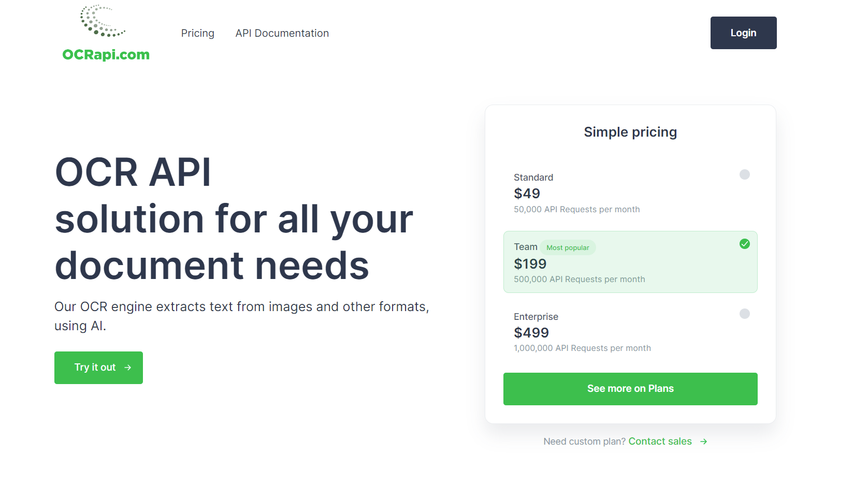Choose the Standard $49 plan card

(x=630, y=193)
